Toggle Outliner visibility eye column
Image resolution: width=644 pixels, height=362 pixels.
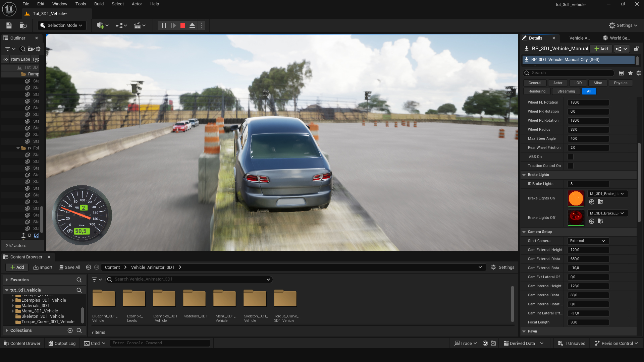tap(5, 59)
